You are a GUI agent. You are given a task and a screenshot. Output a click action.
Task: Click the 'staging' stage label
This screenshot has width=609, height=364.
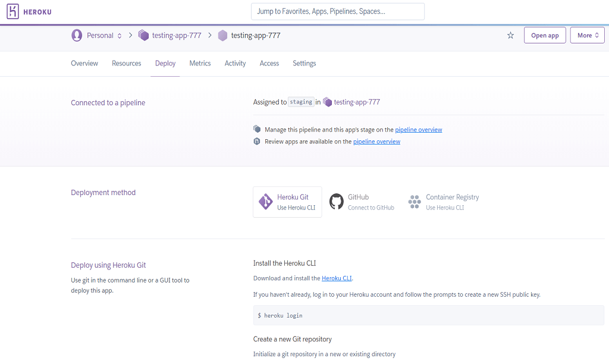pos(301,102)
